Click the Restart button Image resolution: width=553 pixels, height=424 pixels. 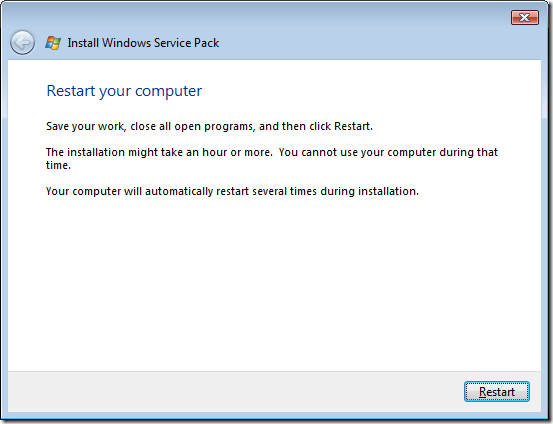click(497, 391)
